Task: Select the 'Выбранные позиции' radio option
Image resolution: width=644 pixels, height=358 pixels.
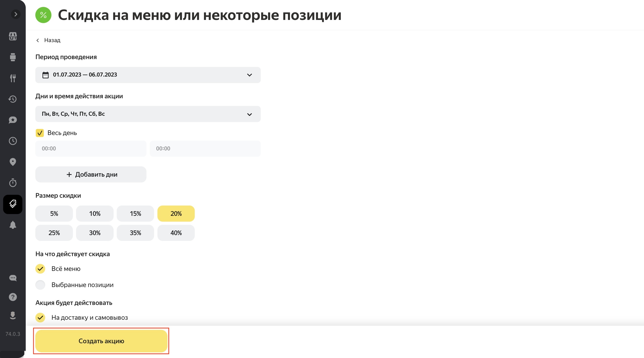Action: 40,285
